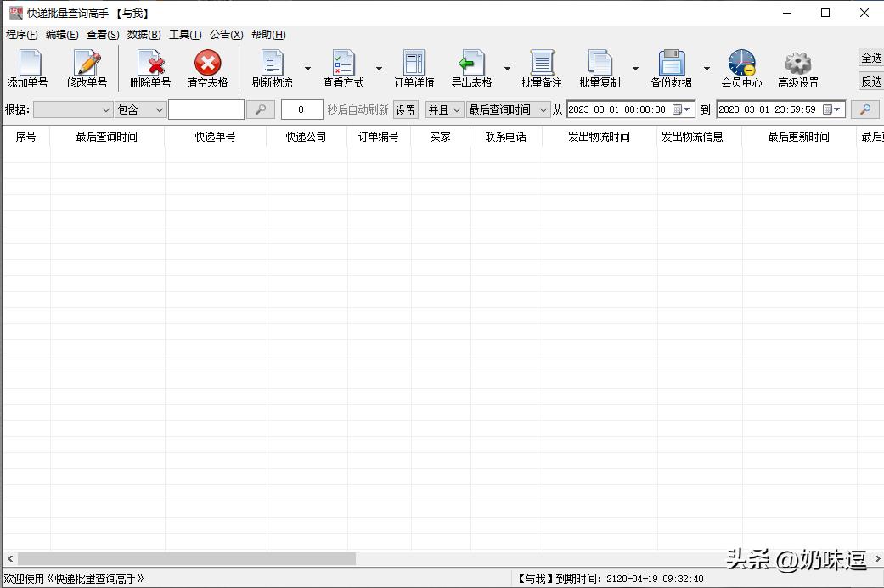The height and width of the screenshot is (588, 884).
Task: Open the 数据(B) menu
Action: click(144, 35)
